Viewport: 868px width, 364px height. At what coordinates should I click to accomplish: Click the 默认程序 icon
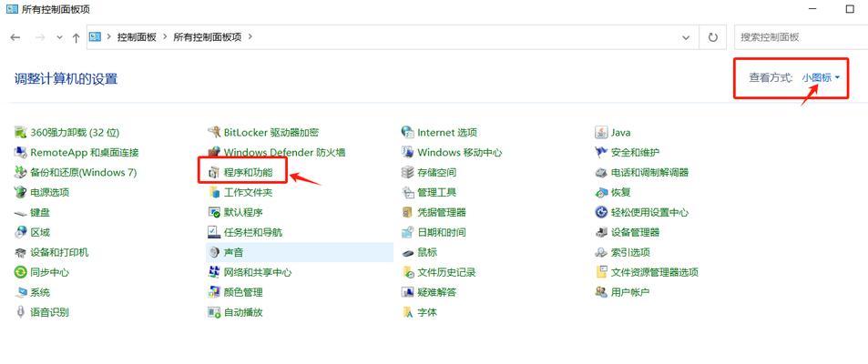pyautogui.click(x=214, y=212)
